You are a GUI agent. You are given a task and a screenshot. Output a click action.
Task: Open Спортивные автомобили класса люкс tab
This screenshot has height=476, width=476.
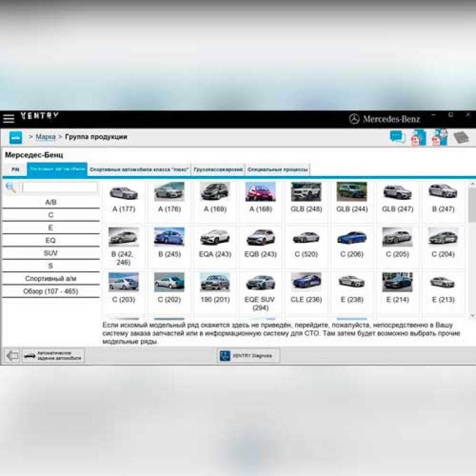pyautogui.click(x=139, y=170)
